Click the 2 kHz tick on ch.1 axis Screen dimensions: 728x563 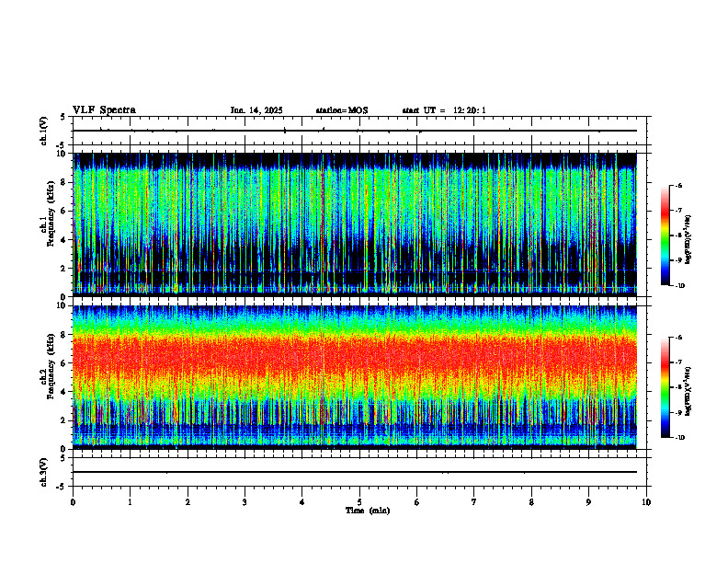[x=64, y=269]
